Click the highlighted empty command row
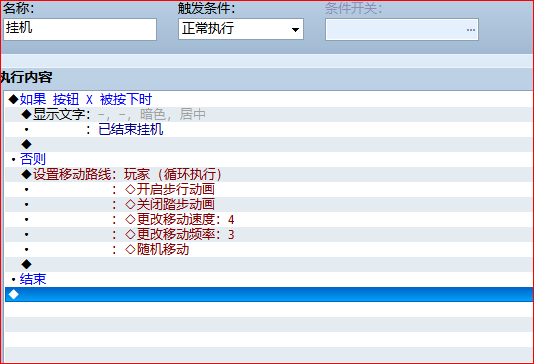534x364 pixels. point(269,294)
